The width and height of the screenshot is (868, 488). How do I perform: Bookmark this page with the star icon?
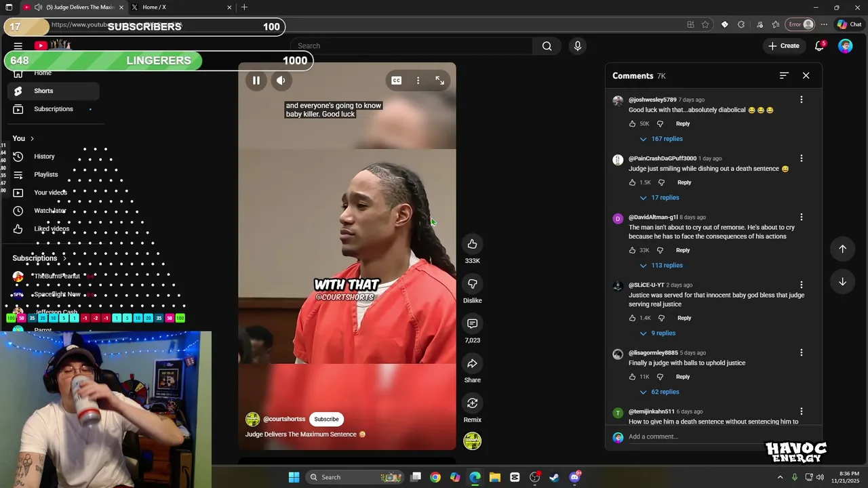pos(706,24)
